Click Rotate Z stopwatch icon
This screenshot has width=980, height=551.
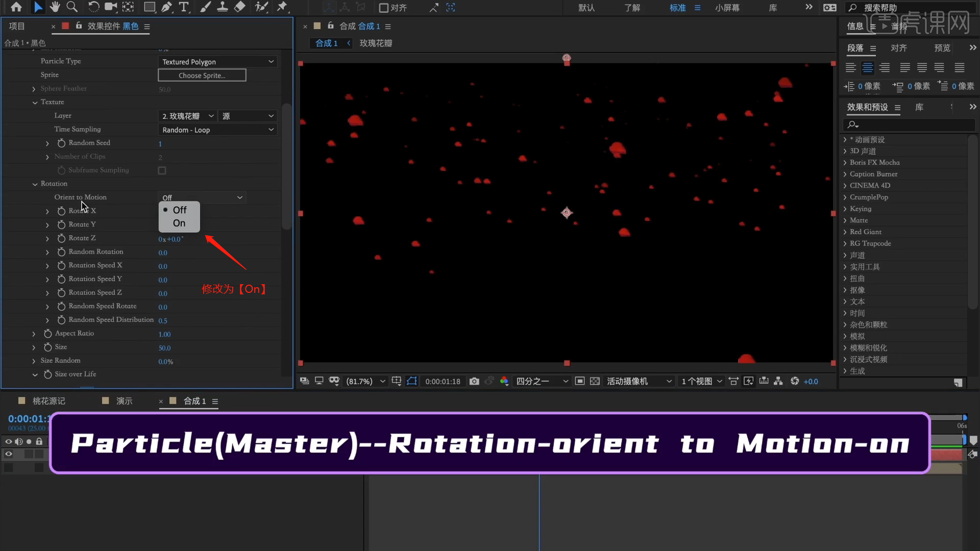(61, 238)
